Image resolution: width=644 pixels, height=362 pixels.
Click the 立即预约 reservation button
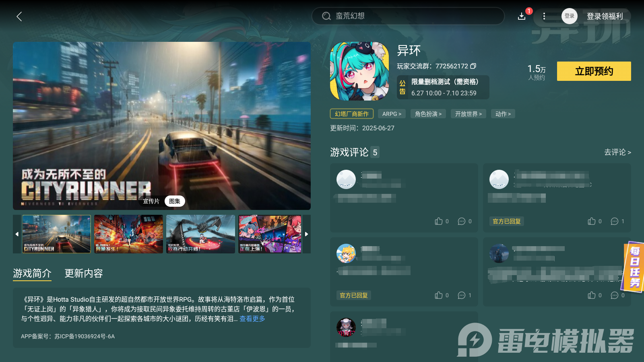[x=593, y=71]
